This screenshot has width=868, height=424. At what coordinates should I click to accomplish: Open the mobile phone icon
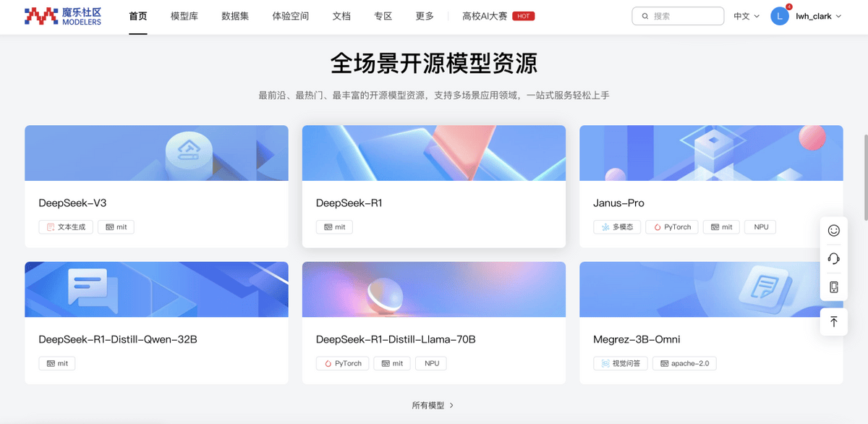(833, 287)
